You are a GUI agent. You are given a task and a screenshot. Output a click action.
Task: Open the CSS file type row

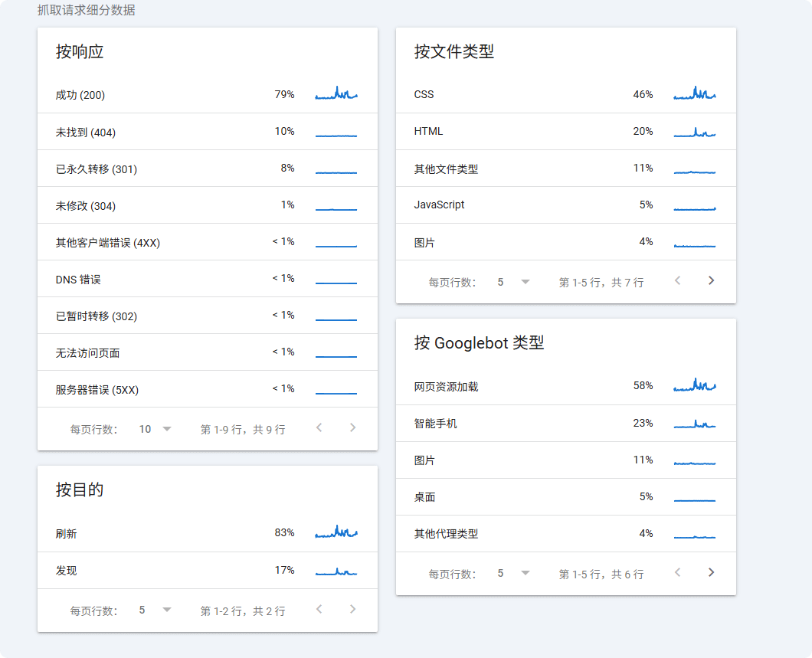tap(565, 95)
